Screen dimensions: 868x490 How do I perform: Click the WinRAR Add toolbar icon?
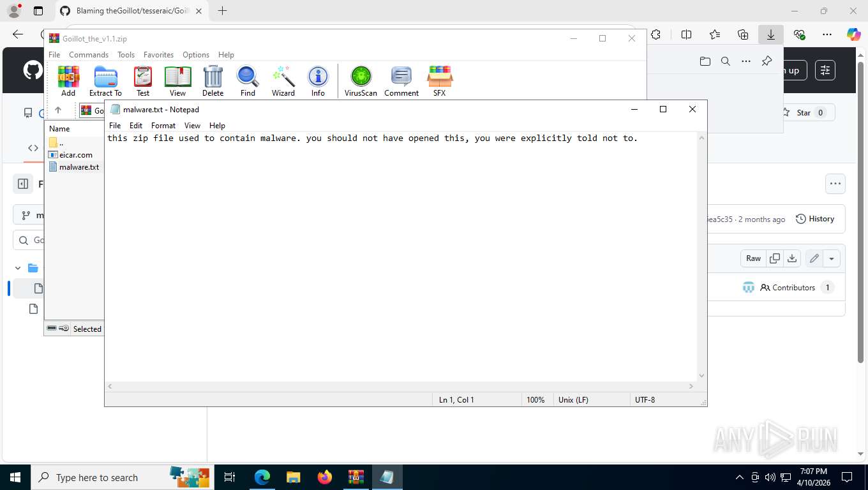[x=68, y=81]
